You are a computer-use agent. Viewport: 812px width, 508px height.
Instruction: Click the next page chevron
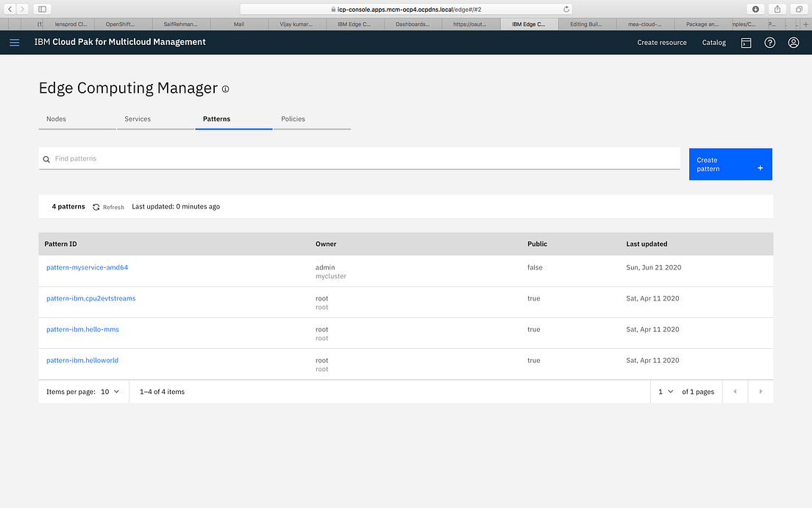(x=761, y=392)
